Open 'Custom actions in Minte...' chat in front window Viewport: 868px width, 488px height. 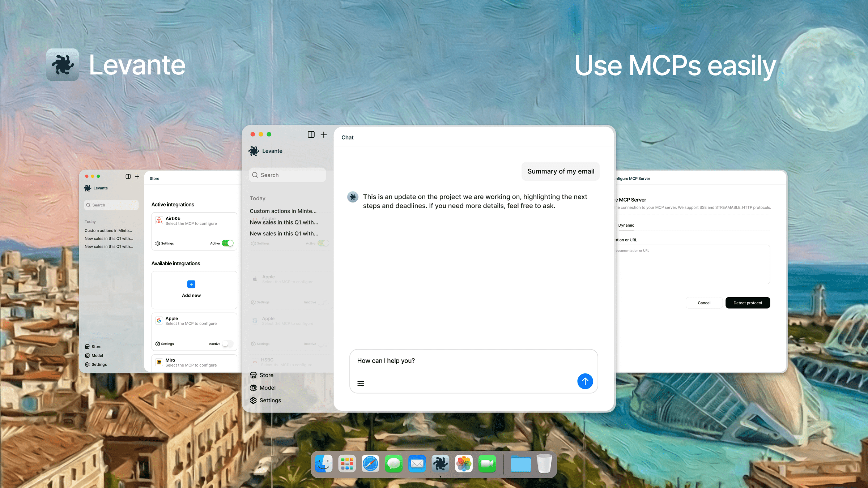[283, 211]
